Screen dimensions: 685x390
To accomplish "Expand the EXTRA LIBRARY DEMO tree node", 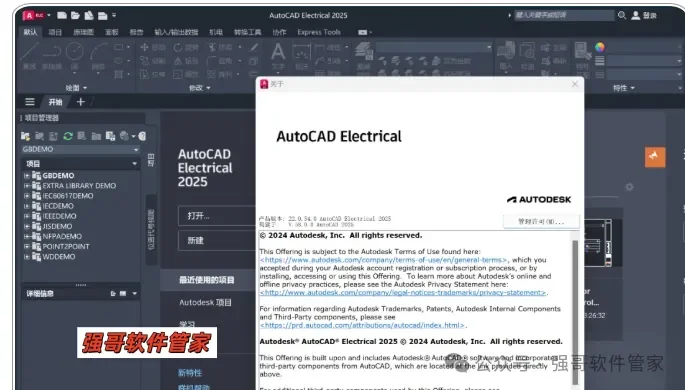I will pos(27,186).
